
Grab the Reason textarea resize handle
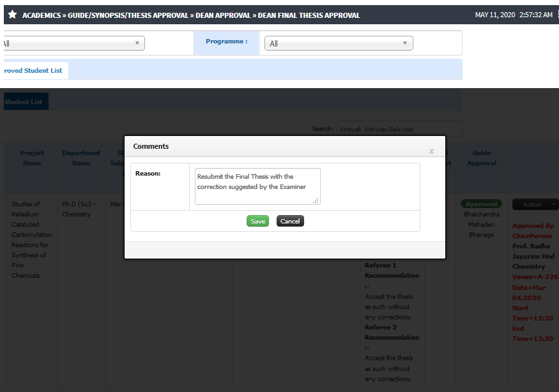(x=316, y=200)
